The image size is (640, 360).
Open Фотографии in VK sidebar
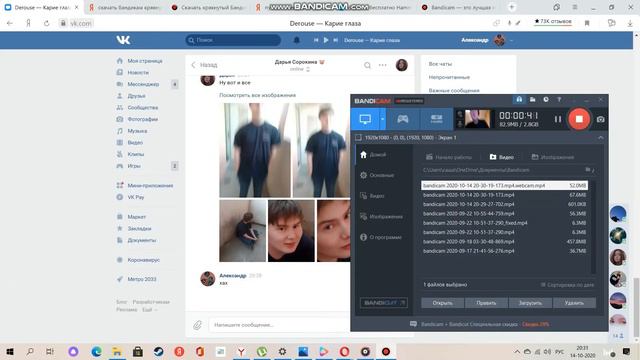pos(137,119)
